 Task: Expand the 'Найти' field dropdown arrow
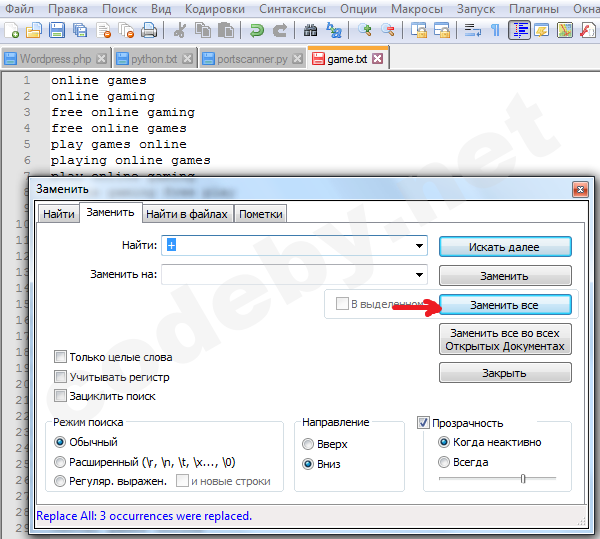click(419, 246)
